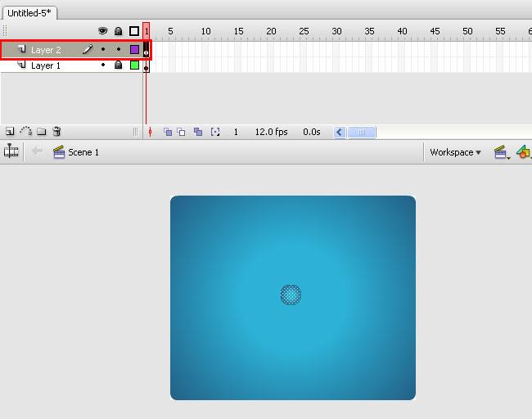The image size is (532, 419).
Task: Select Layer 2 keyframe at frame 1
Action: pos(147,50)
